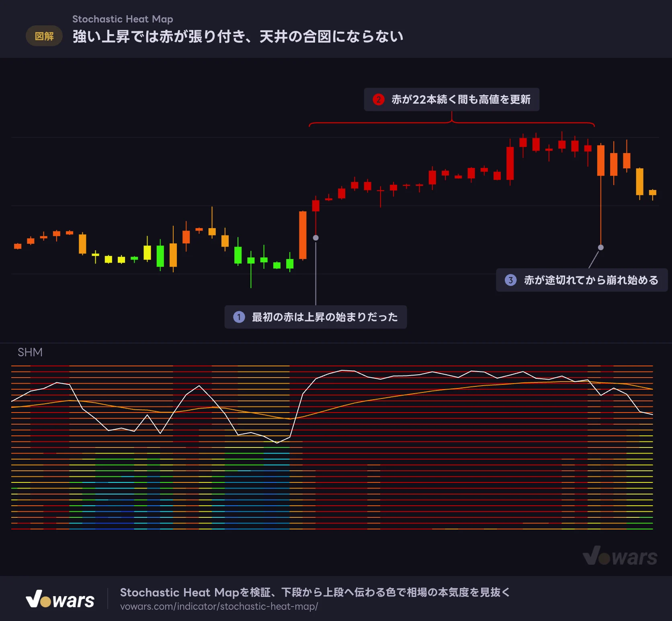Viewport: 672px width, 621px height.
Task: Click the numbered circle 1 marker
Action: tap(239, 317)
